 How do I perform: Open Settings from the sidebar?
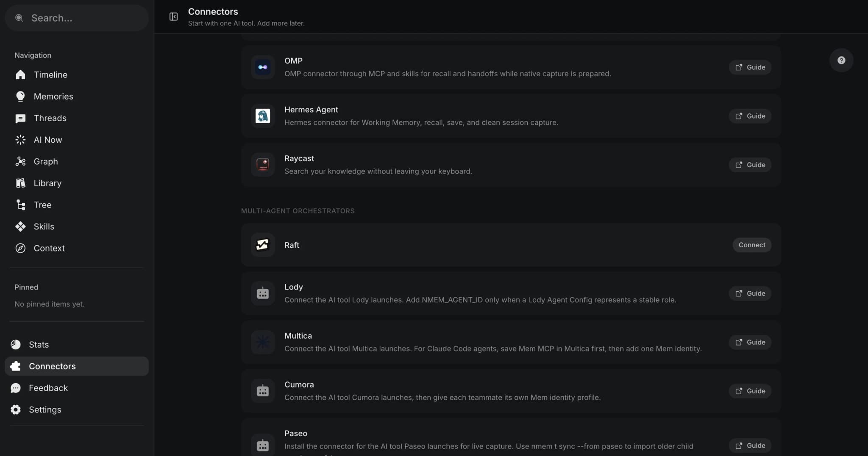(77, 410)
